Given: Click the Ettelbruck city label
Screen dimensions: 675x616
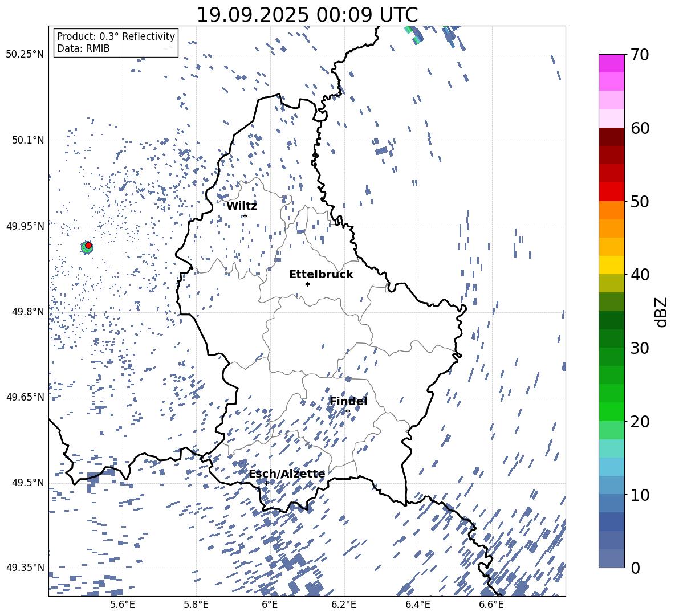Looking at the screenshot, I should [321, 275].
